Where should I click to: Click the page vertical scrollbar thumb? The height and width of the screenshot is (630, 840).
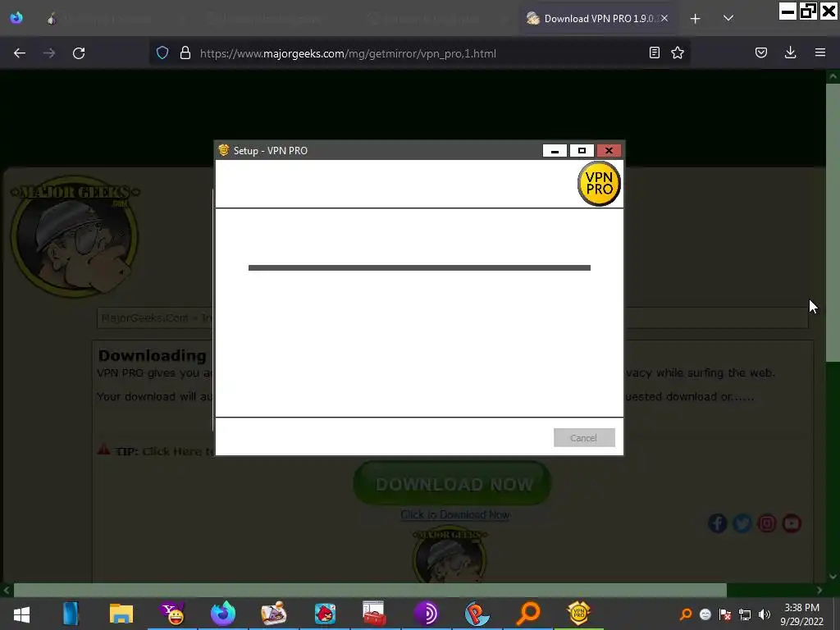pos(833,222)
